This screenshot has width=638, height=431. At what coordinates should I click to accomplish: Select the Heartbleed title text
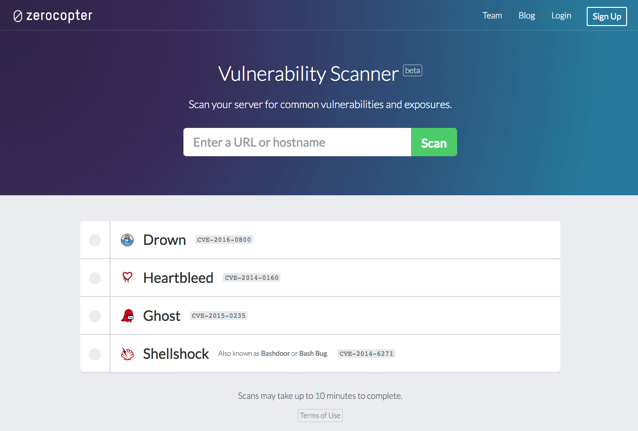(x=178, y=278)
